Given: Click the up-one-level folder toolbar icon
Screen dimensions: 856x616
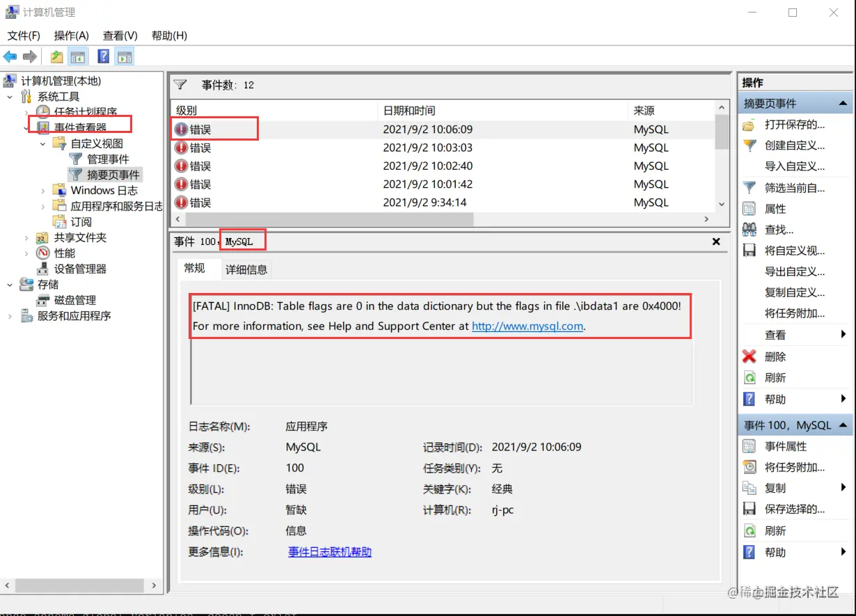Looking at the screenshot, I should click(x=57, y=57).
